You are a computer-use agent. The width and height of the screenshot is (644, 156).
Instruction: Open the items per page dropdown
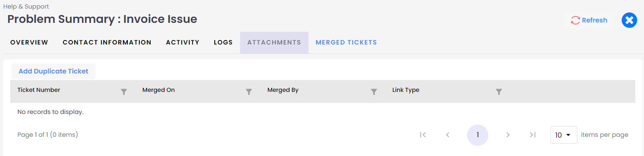tap(564, 135)
